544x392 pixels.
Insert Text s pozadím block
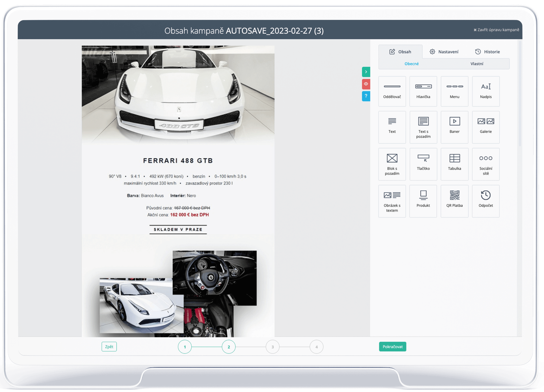click(423, 127)
